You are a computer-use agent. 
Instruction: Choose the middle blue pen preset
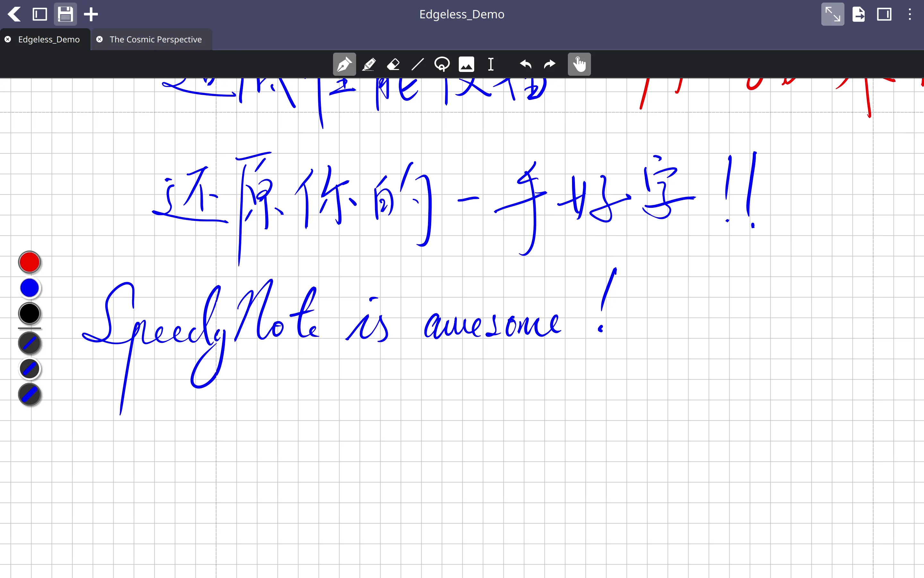pyautogui.click(x=30, y=369)
